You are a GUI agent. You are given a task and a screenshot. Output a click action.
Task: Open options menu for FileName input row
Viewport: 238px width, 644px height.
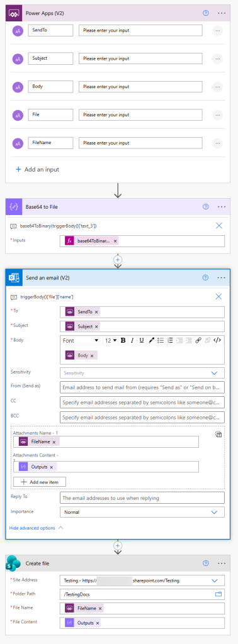click(x=217, y=143)
